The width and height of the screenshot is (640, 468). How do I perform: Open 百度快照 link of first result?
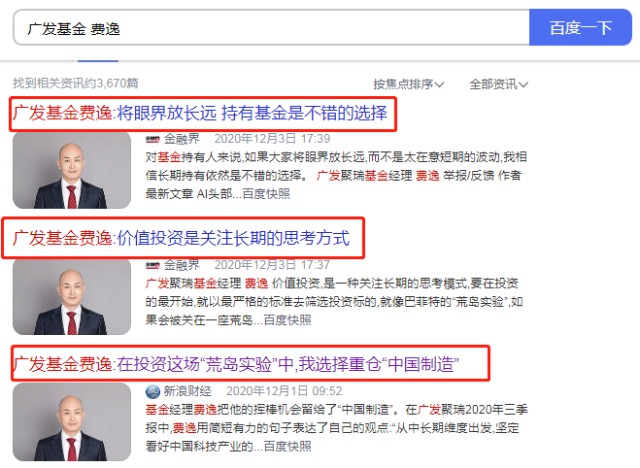266,193
